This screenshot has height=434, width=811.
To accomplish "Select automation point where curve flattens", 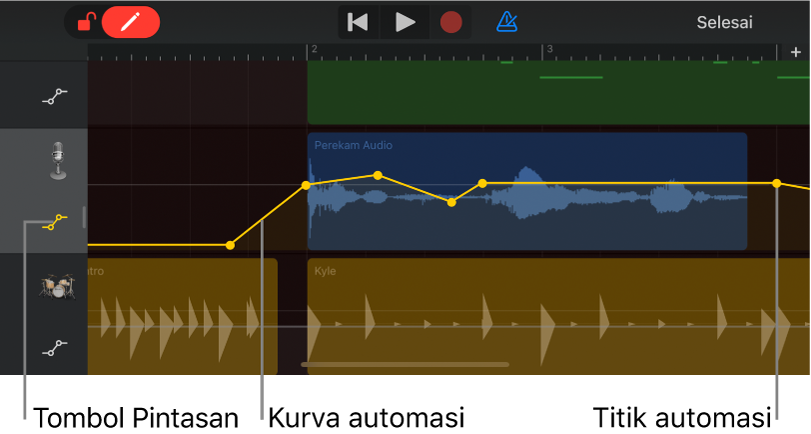I will click(482, 183).
